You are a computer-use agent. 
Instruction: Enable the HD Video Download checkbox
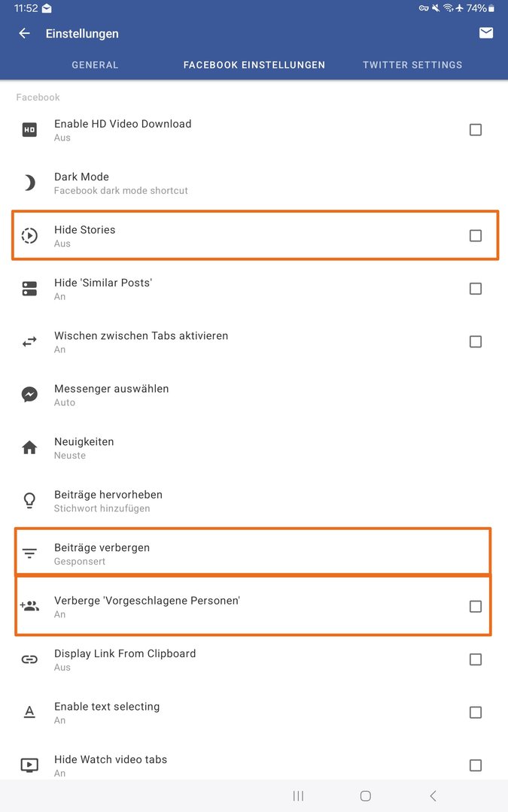pos(476,129)
